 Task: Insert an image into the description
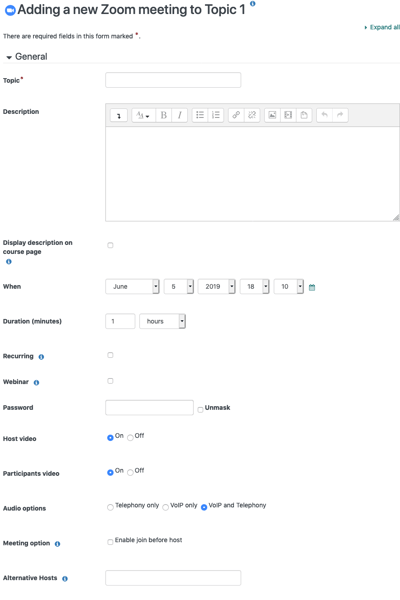pos(272,115)
